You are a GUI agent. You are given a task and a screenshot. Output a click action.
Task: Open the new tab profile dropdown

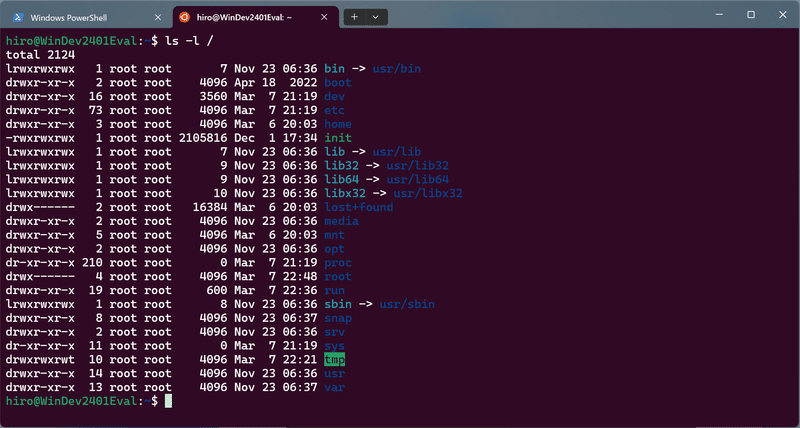376,17
